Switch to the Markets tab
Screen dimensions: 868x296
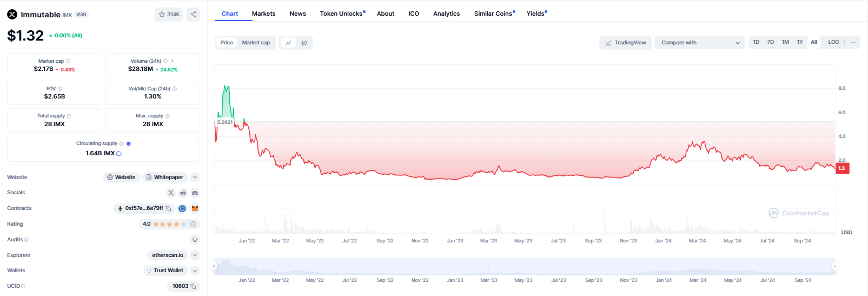click(264, 14)
